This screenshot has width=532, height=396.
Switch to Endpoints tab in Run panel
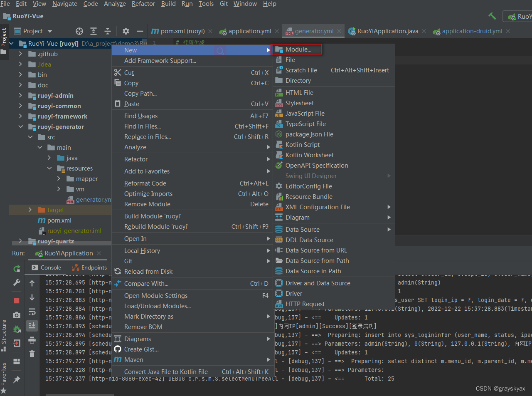pyautogui.click(x=89, y=267)
